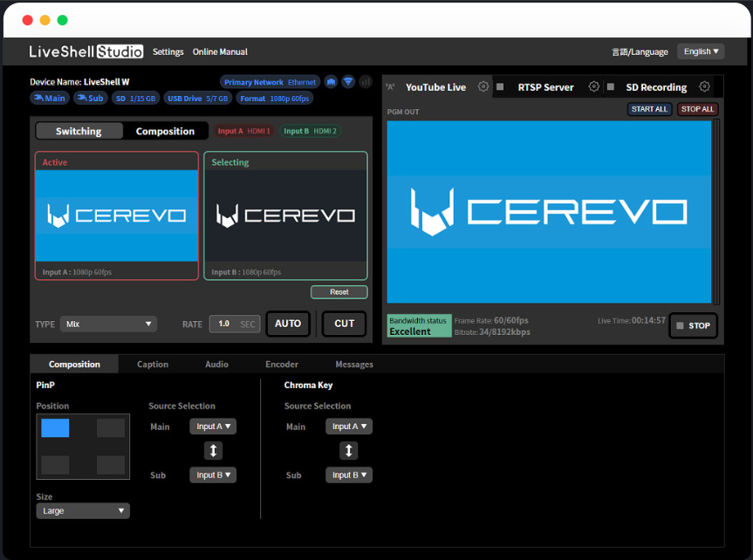The width and height of the screenshot is (753, 560).
Task: Select the Selecting Input B preview
Action: [285, 215]
